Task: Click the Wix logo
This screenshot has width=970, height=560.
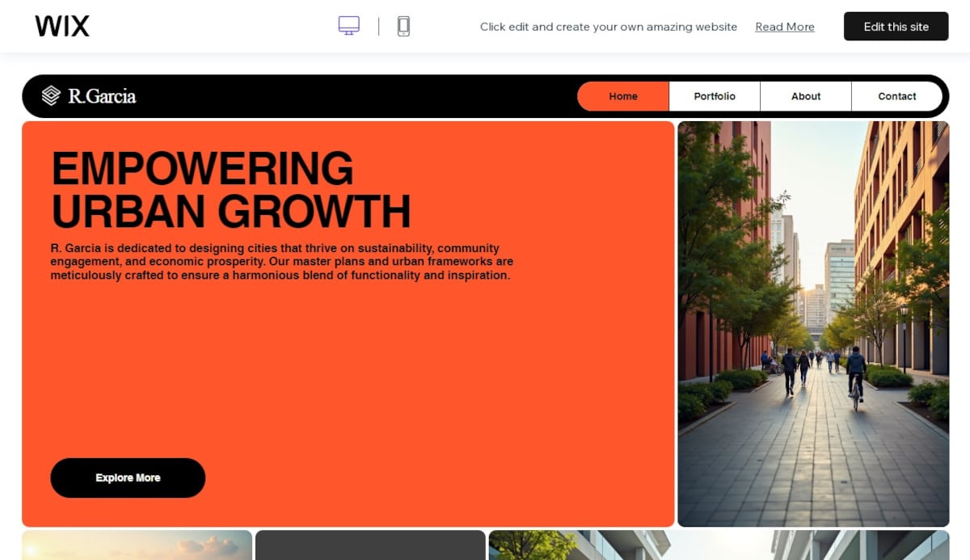Action: (62, 27)
